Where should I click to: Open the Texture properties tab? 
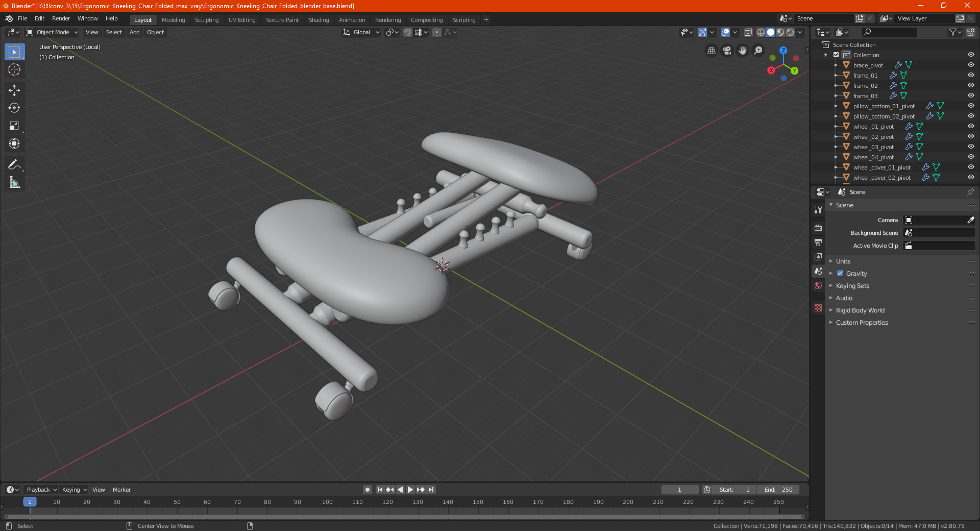[x=818, y=308]
